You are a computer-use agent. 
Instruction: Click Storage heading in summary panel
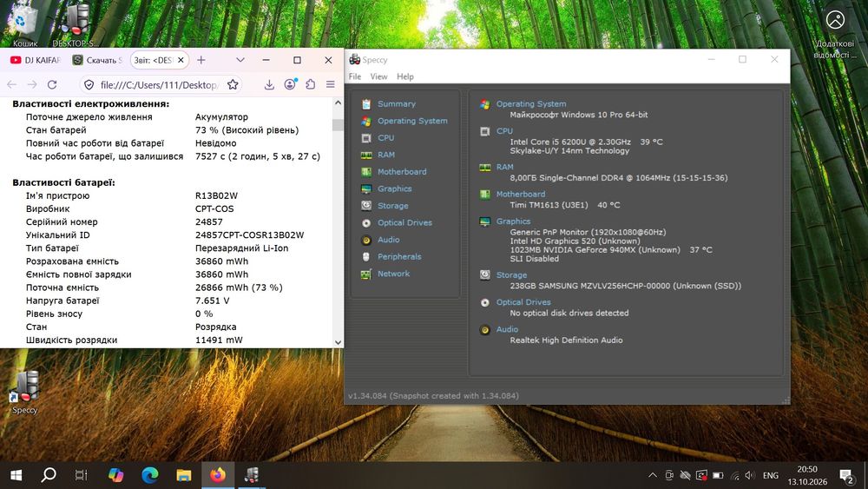point(511,274)
